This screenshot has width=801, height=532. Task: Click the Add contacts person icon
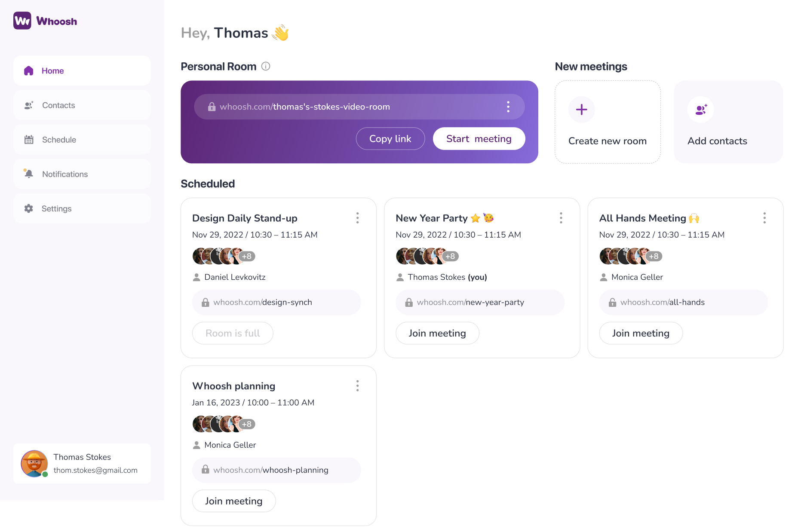(x=700, y=110)
